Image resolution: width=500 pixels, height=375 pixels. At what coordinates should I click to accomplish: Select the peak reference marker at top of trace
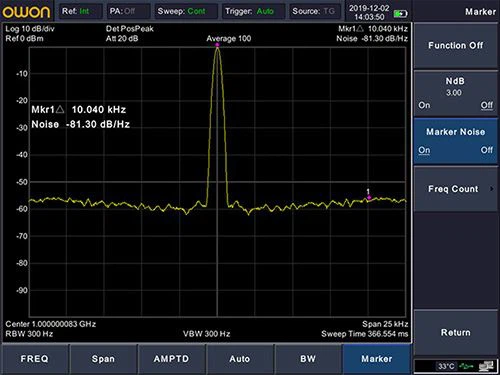click(217, 45)
